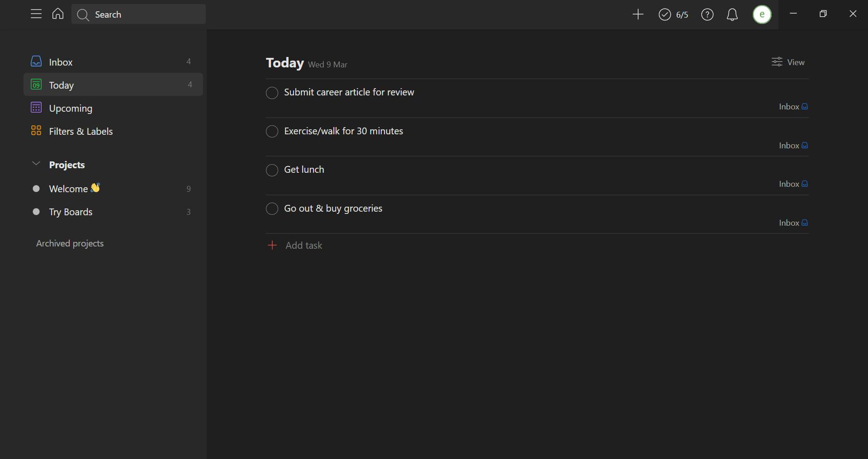Open productivity stats showing 6/5
The image size is (868, 459).
[673, 14]
